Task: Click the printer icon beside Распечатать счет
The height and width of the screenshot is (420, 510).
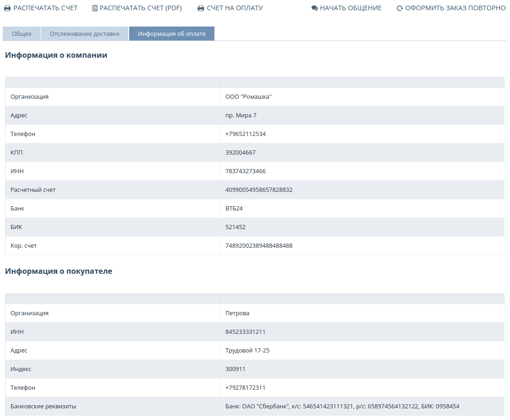Action: click(x=7, y=8)
